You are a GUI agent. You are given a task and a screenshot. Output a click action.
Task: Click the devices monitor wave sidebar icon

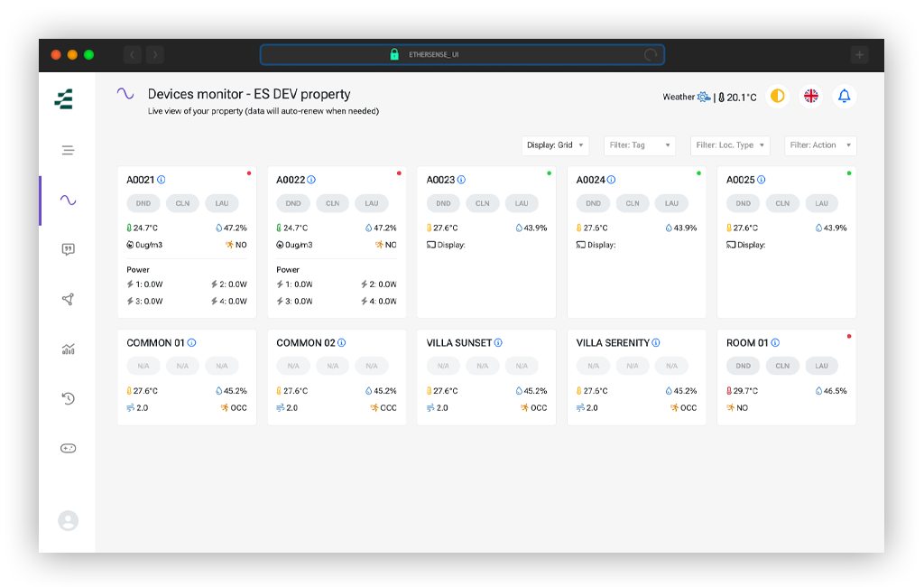(x=68, y=200)
